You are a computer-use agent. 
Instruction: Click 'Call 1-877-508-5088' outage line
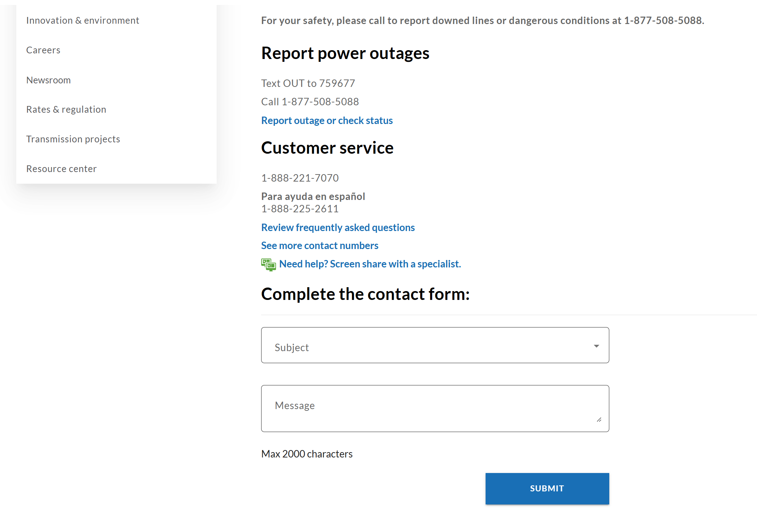coord(310,102)
